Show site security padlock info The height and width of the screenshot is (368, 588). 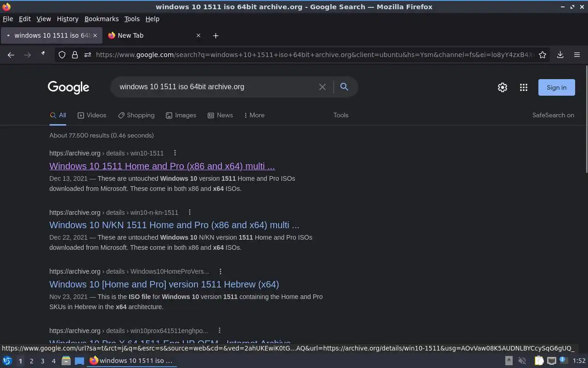74,55
